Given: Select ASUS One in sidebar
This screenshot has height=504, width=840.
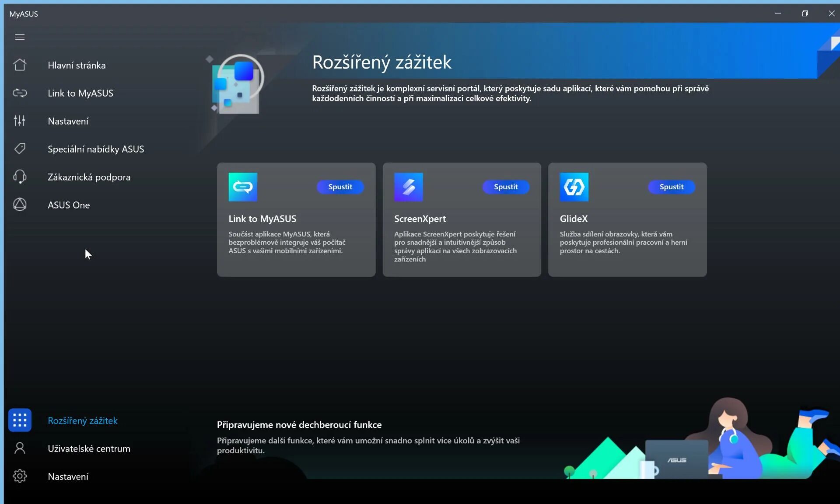Looking at the screenshot, I should (69, 205).
